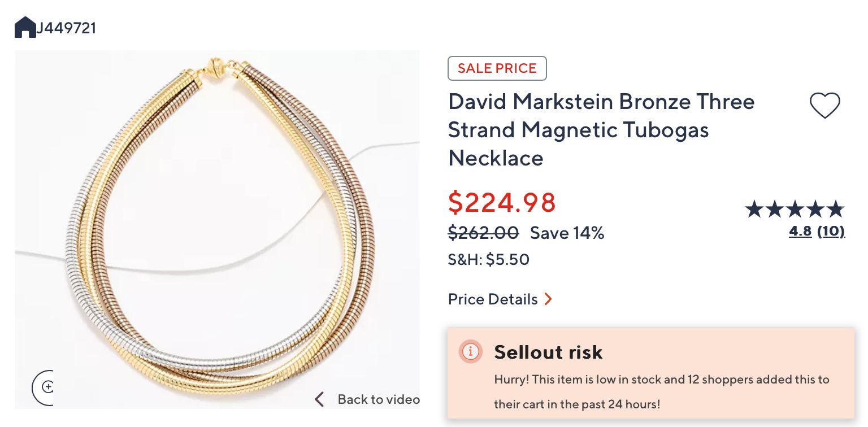The width and height of the screenshot is (868, 427).
Task: Click the David Markstein necklace title
Action: (601, 130)
